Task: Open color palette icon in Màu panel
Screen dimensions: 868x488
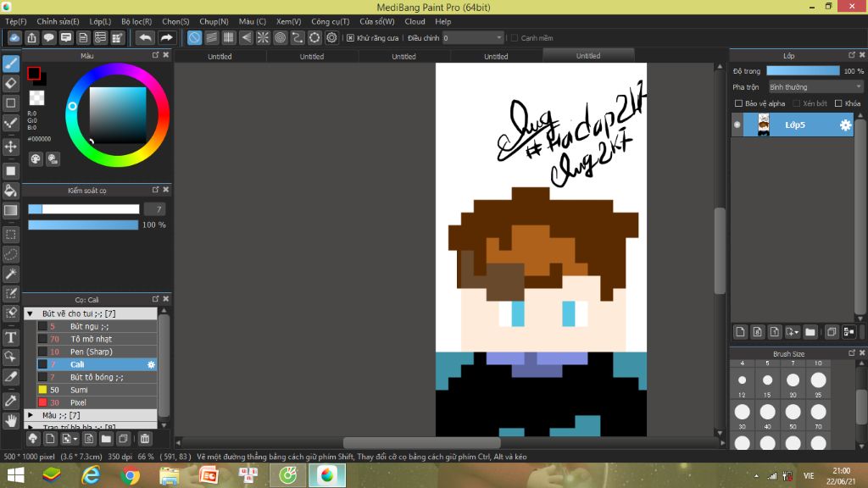Action: [36, 159]
